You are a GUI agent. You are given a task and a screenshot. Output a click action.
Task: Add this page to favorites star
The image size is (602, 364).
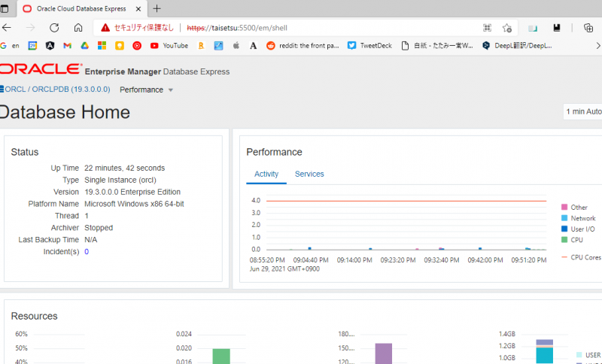(507, 28)
